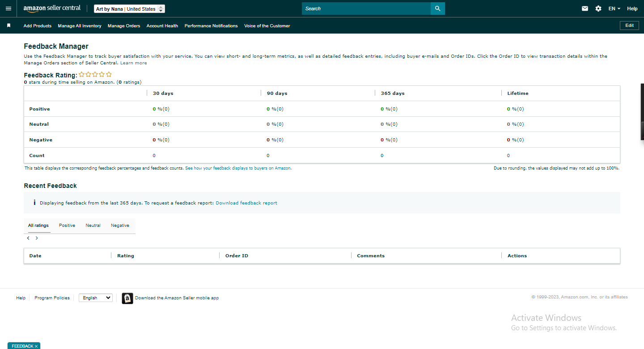
Task: Open Performance Notifications
Action: pyautogui.click(x=211, y=26)
